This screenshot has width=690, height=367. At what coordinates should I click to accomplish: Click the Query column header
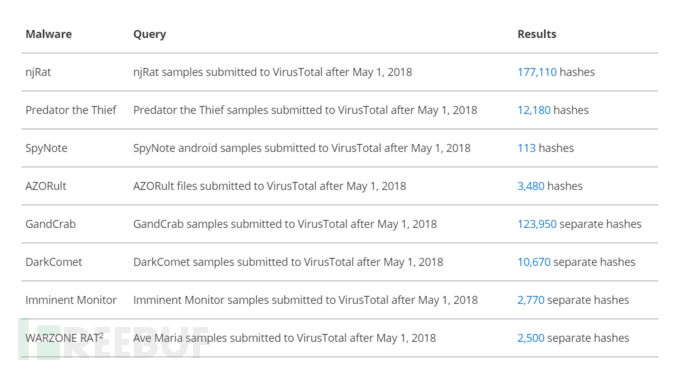150,34
